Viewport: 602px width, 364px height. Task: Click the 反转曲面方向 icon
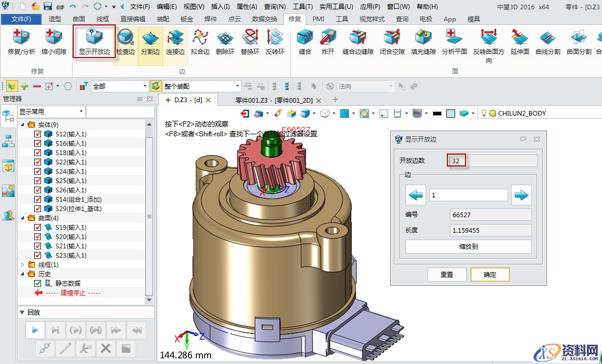pyautogui.click(x=488, y=41)
